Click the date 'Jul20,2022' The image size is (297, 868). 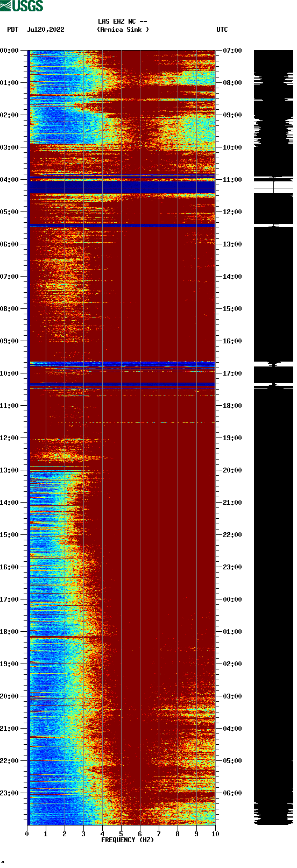click(x=45, y=30)
